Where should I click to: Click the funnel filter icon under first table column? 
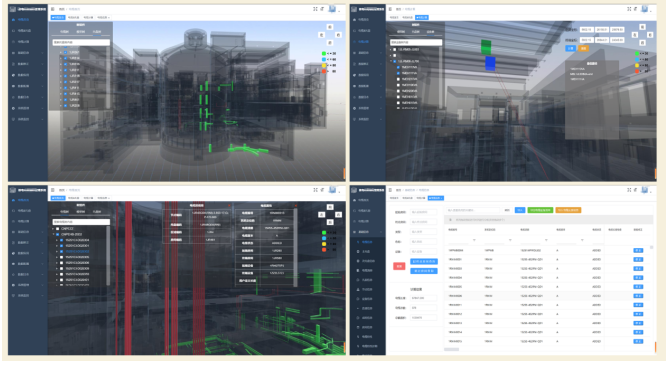(x=474, y=241)
